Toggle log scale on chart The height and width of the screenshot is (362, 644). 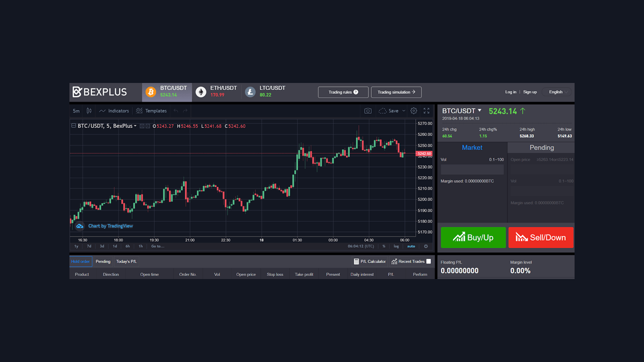[396, 246]
